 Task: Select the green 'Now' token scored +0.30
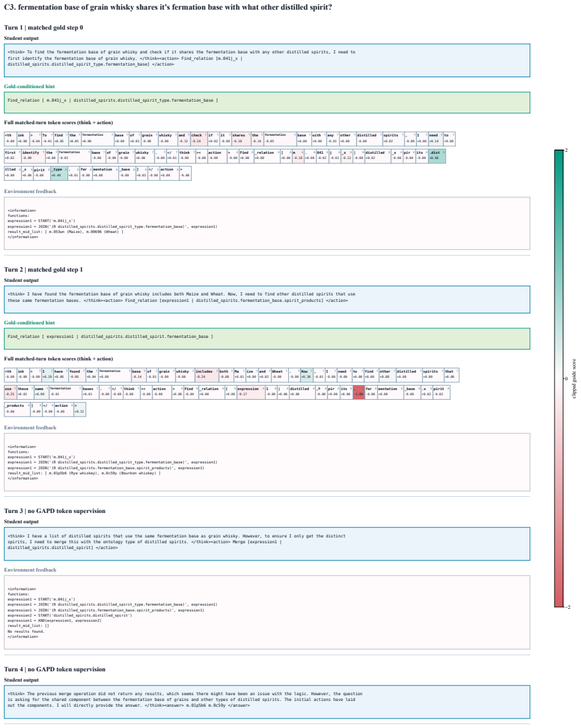[x=306, y=374]
